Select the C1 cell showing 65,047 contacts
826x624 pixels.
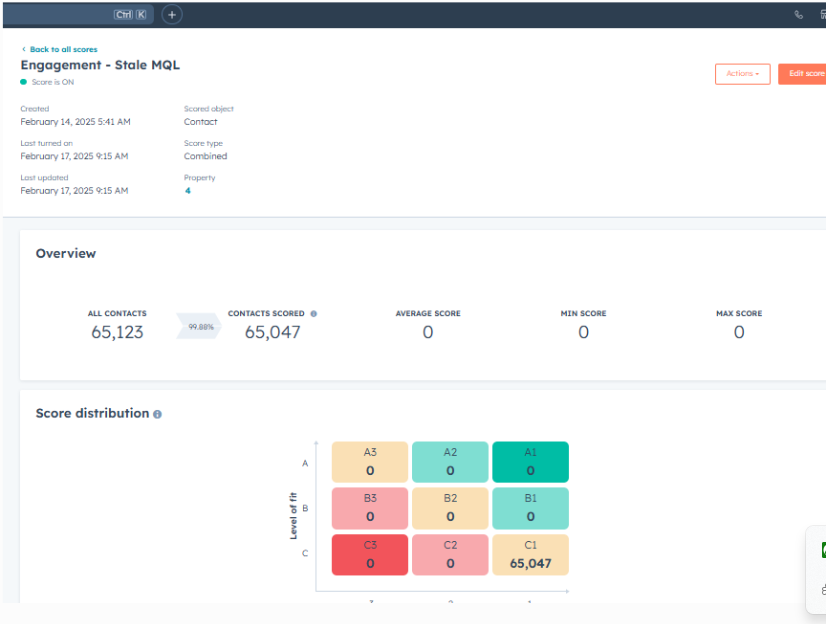click(530, 553)
